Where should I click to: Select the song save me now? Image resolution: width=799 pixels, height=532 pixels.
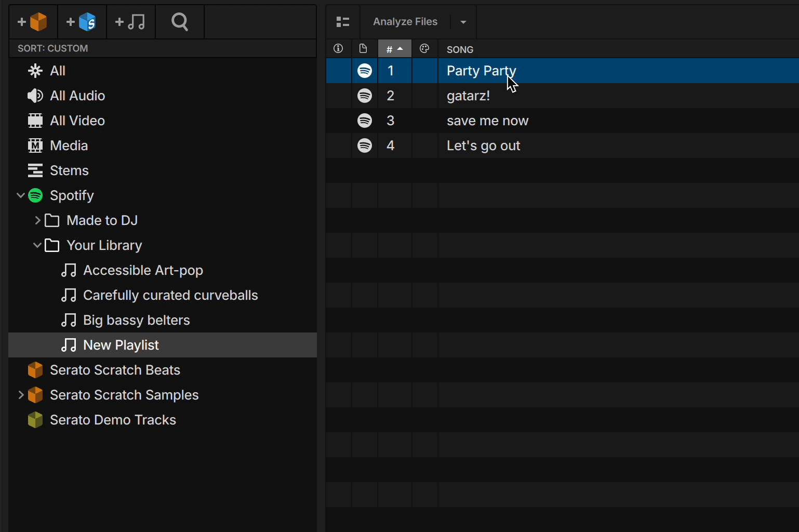487,121
